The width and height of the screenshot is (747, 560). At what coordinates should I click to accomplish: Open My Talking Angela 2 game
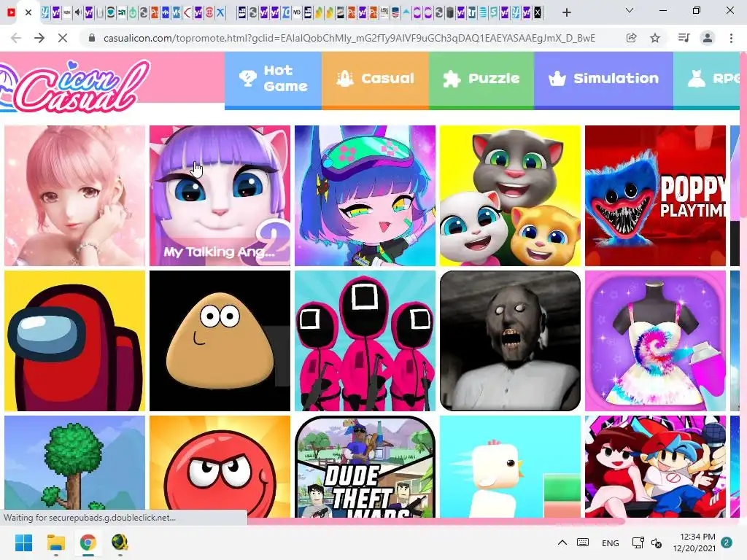(220, 195)
